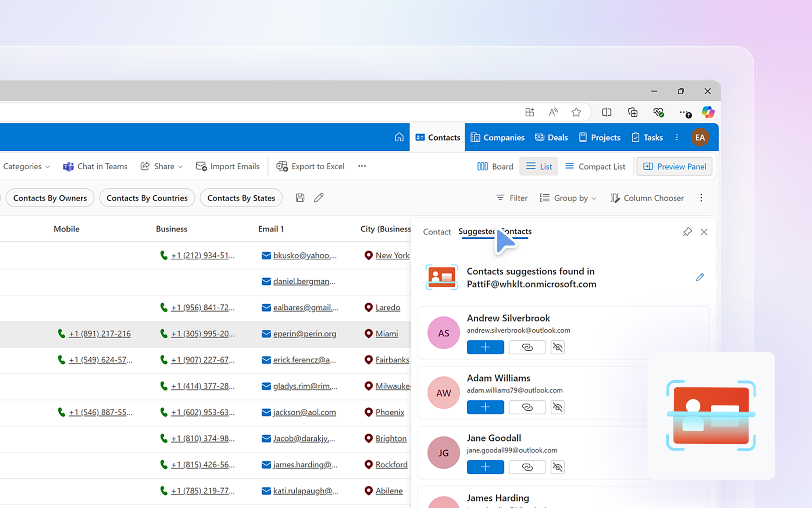Open browser Settings and more ellipsis
The height and width of the screenshot is (508, 812).
pyautogui.click(x=685, y=113)
